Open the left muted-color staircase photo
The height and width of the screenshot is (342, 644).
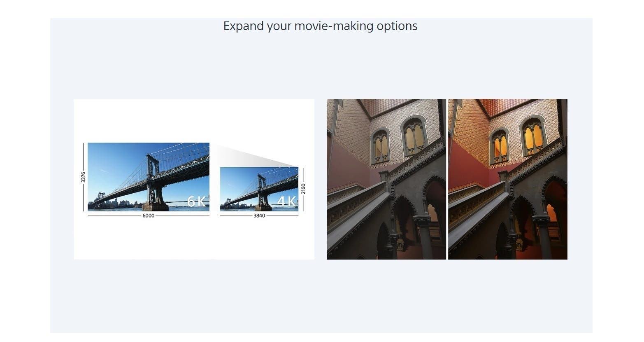(386, 179)
